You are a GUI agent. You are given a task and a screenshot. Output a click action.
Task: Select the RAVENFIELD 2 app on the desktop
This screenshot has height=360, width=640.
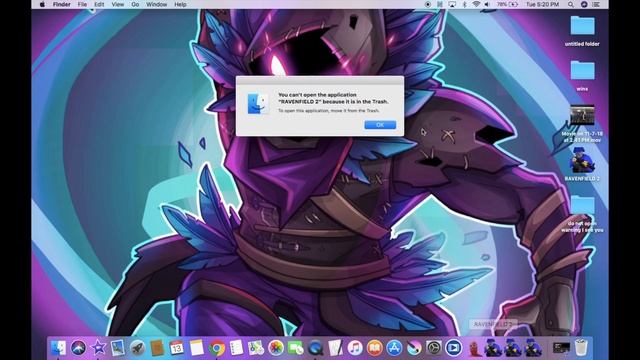(x=582, y=164)
